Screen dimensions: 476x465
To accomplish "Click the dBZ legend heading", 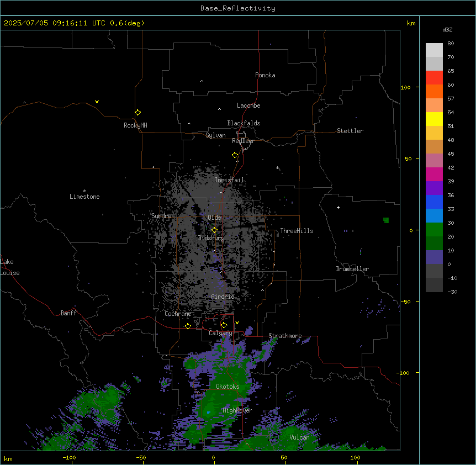I will tap(447, 30).
